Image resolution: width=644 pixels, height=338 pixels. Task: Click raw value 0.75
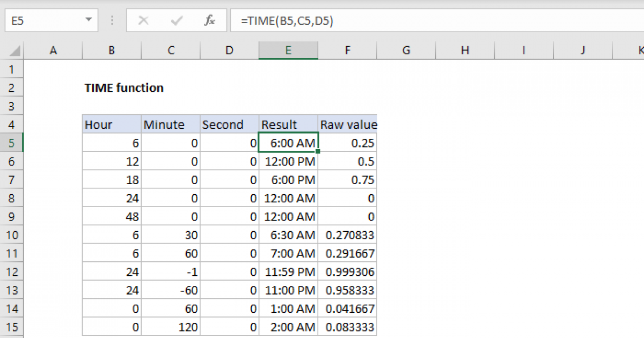pyautogui.click(x=347, y=180)
